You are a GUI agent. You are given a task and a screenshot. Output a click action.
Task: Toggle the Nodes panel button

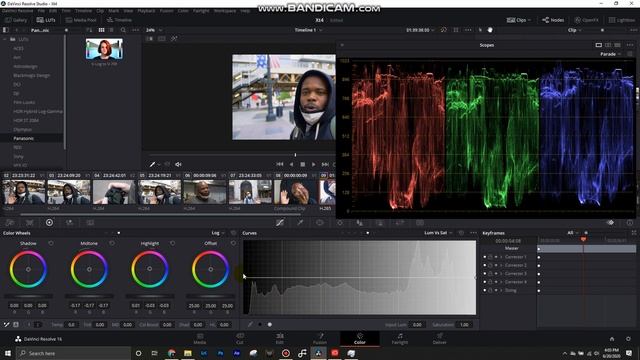[553, 20]
